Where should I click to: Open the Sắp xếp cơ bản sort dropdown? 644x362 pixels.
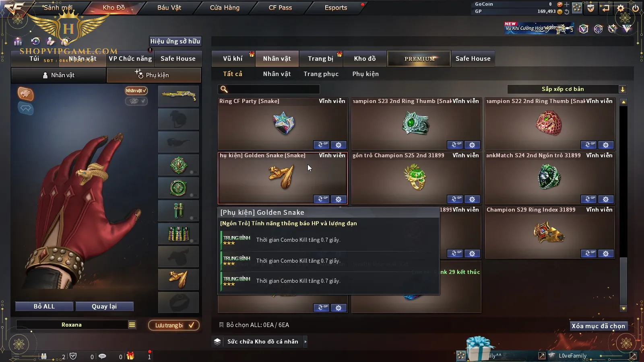(x=567, y=89)
